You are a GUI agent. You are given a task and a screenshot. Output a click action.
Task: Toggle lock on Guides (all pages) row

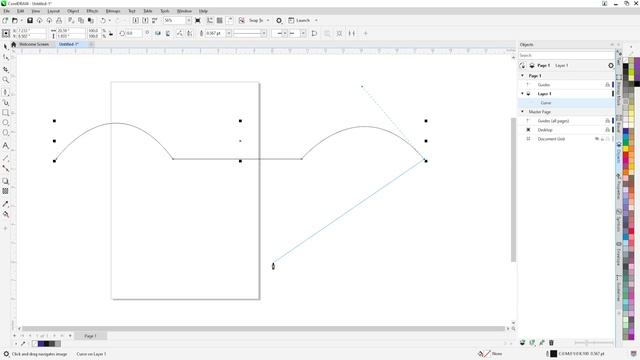click(x=607, y=121)
